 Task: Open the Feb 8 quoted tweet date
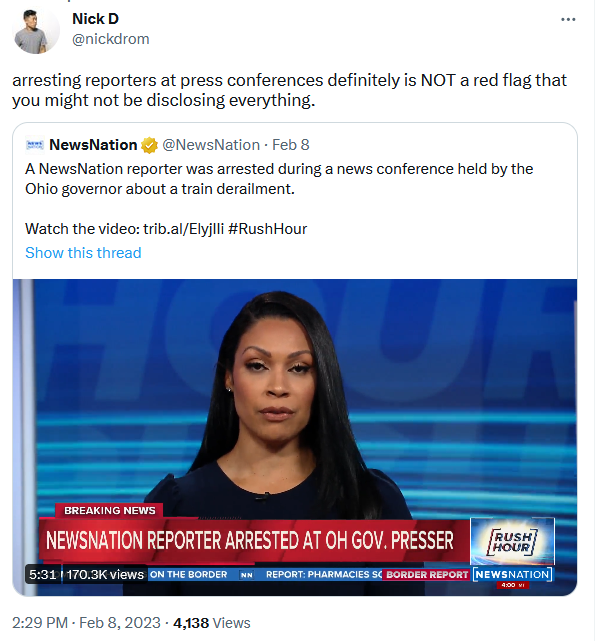click(291, 145)
